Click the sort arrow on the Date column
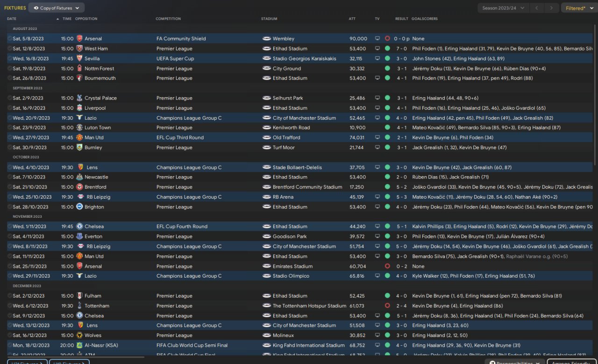Image resolution: width=598 pixels, height=364 pixels. click(x=57, y=19)
